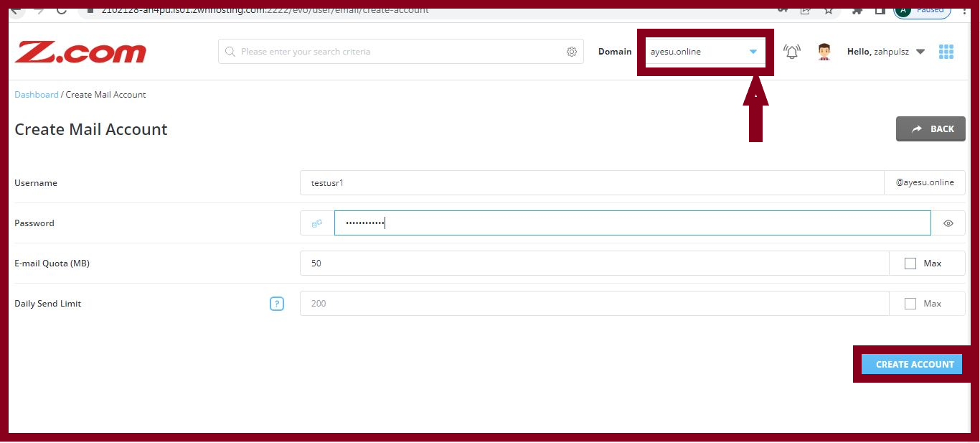Enable Max for Daily Send Limit
The image size is (980, 443).
(x=910, y=303)
